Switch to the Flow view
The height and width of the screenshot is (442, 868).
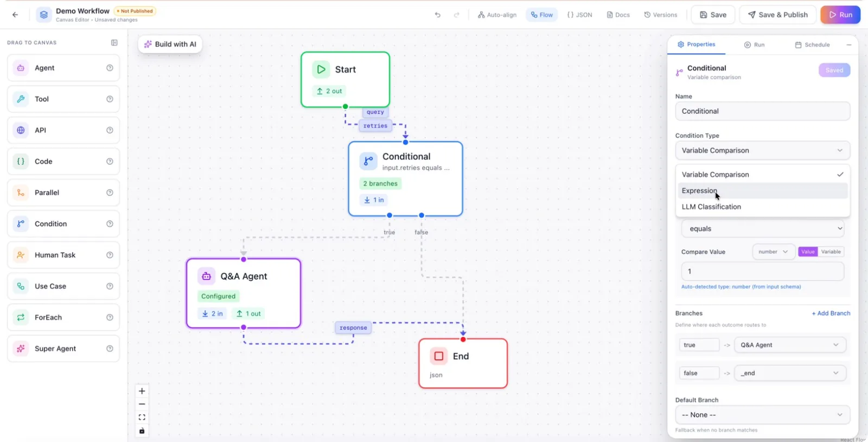pos(542,15)
